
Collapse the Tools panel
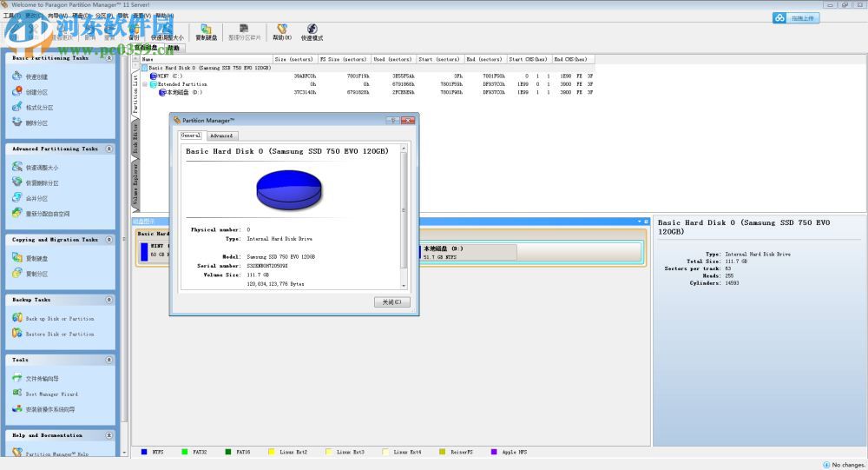[109, 360]
